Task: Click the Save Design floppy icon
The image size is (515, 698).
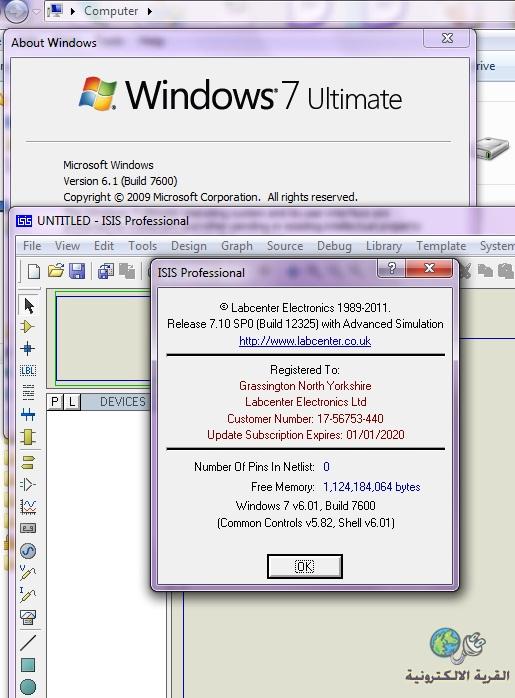Action: point(77,271)
